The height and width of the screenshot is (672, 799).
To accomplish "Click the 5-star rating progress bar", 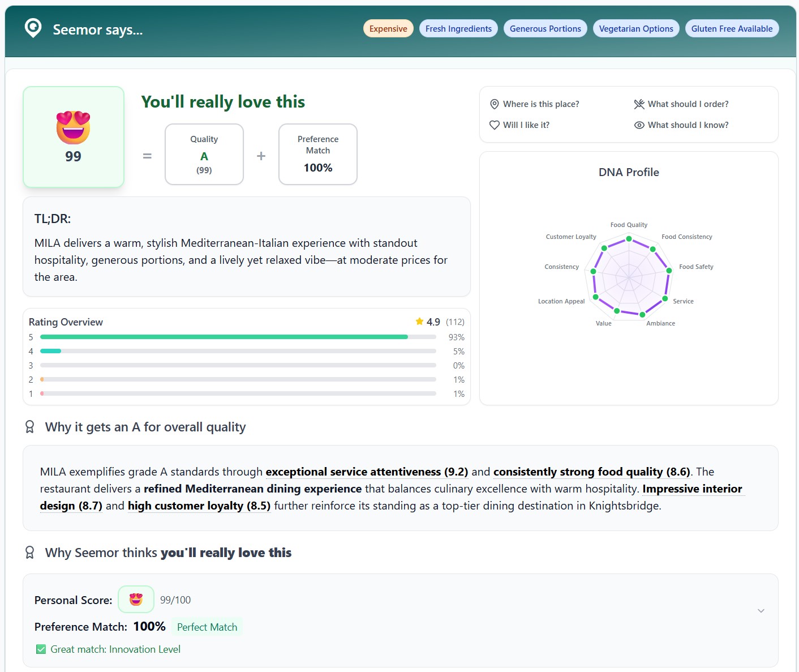I will tap(238, 337).
